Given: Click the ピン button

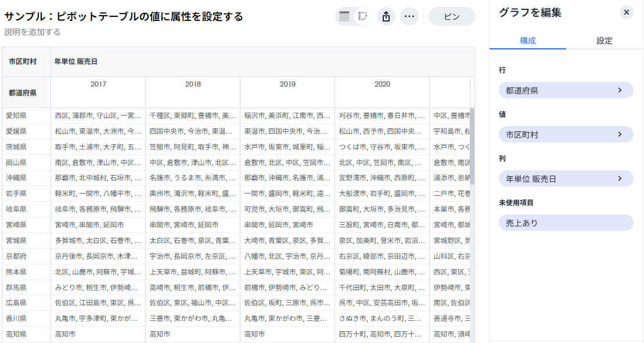Looking at the screenshot, I should [451, 16].
